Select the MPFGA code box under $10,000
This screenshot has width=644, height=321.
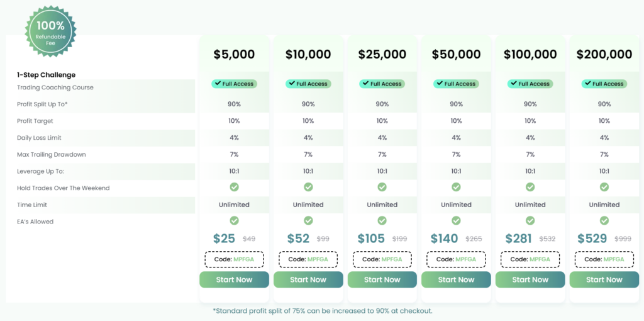pos(308,259)
